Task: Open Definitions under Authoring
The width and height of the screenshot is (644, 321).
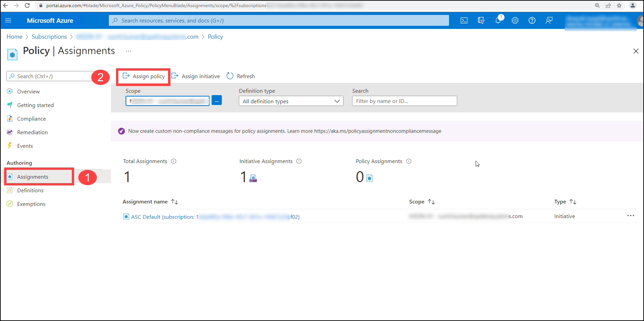Action: pos(30,191)
